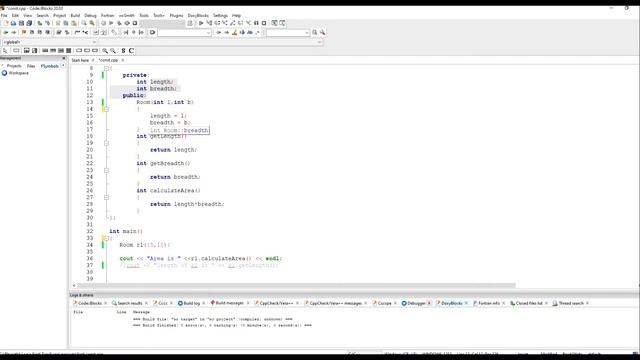This screenshot has height=360, width=640.
Task: Click the code 'return length*breadth;'
Action: pyautogui.click(x=187, y=204)
